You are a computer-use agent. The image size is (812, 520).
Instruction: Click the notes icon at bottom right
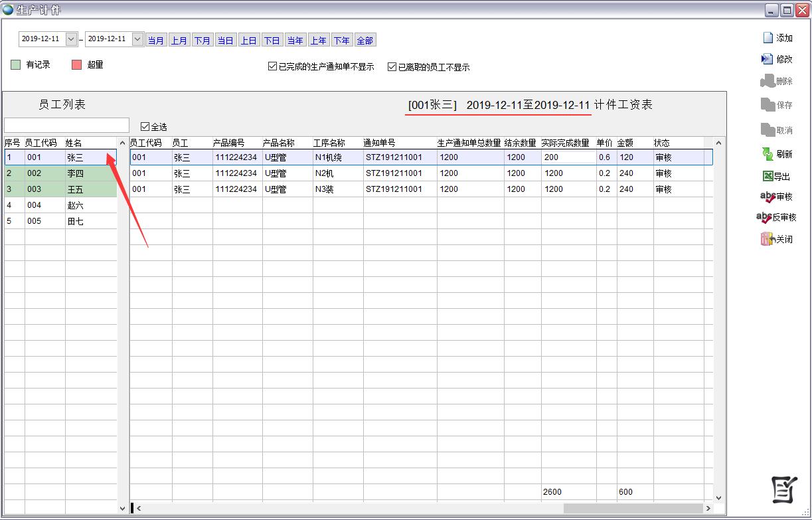click(783, 490)
